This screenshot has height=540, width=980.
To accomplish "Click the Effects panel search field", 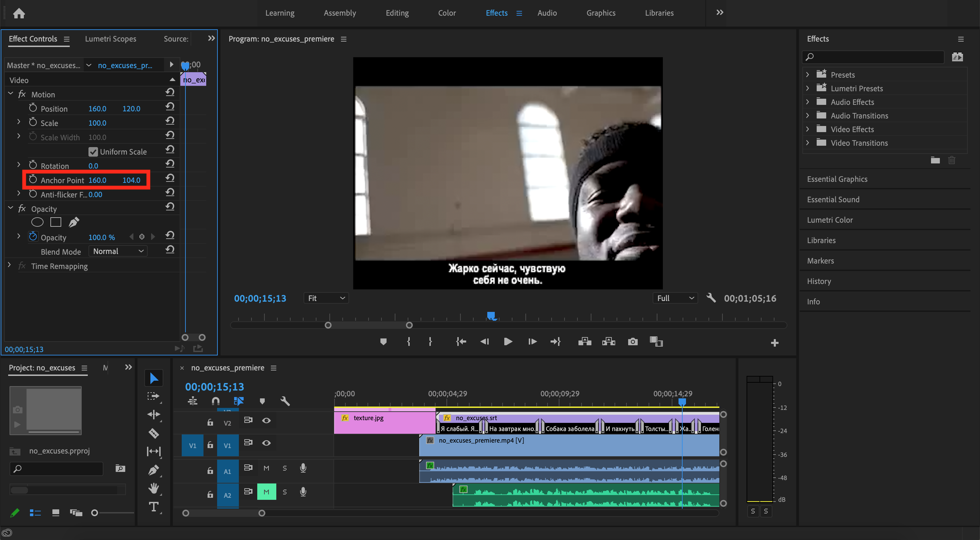I will point(873,57).
